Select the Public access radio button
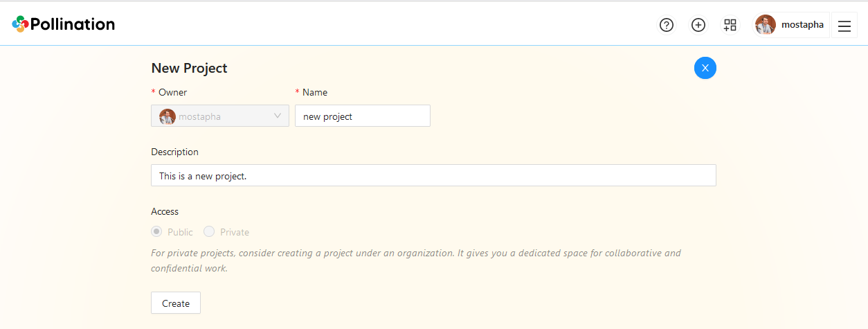Viewport: 868px width, 329px height. click(157, 232)
